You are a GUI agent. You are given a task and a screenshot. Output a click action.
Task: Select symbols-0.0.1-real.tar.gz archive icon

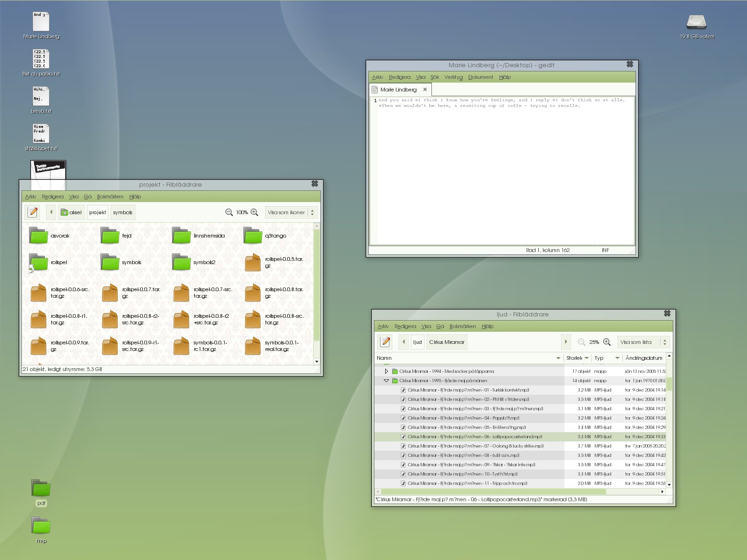click(x=253, y=346)
